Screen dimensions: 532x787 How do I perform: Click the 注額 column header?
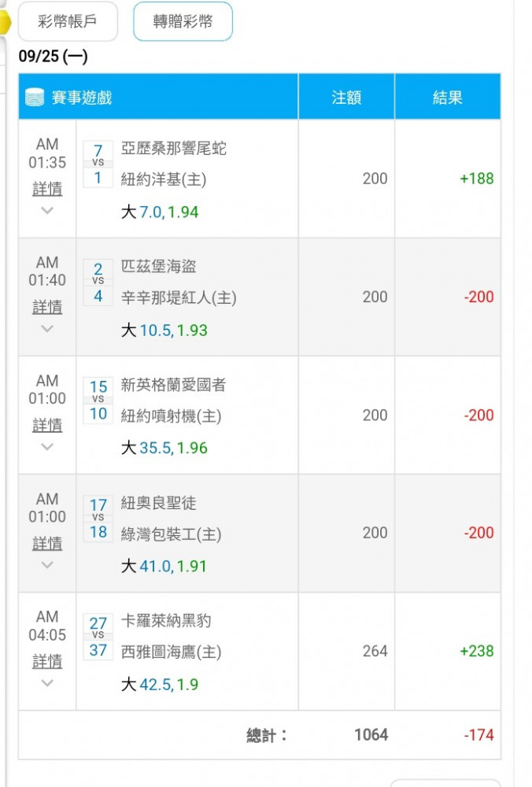pyautogui.click(x=346, y=97)
